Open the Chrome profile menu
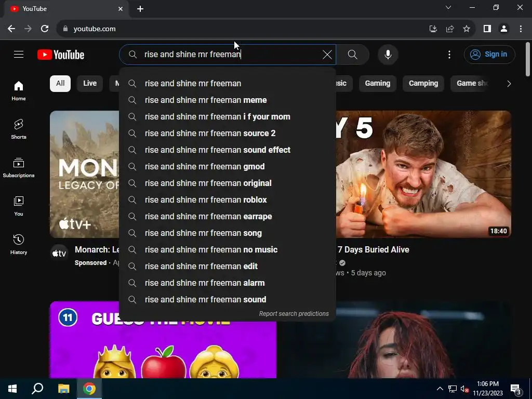This screenshot has width=532, height=399. click(x=504, y=29)
